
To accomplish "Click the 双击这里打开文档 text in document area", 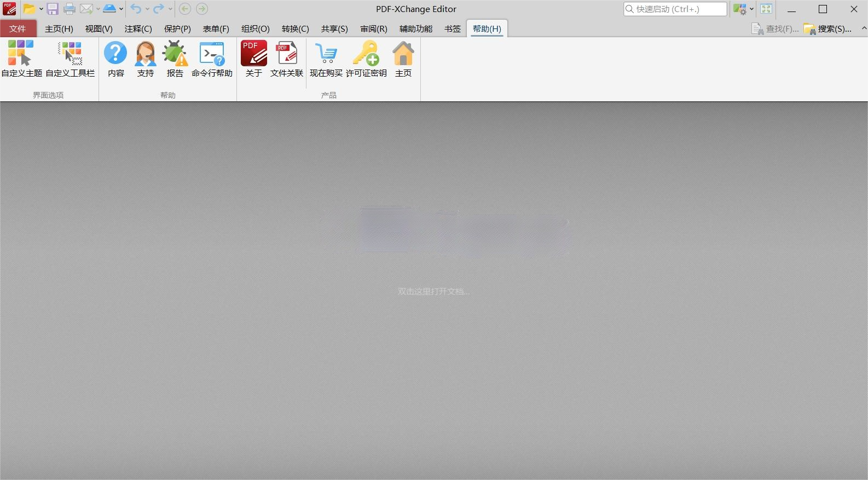I will (x=434, y=292).
